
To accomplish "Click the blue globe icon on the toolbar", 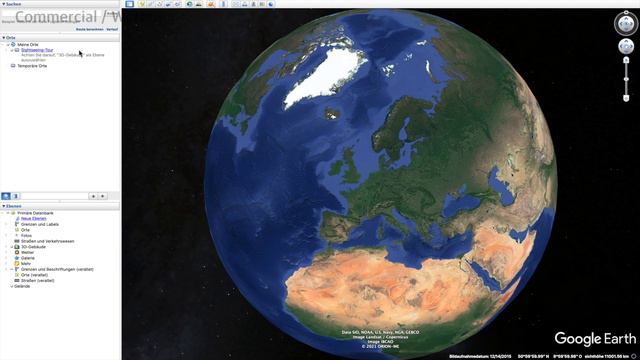I will pos(271,4).
